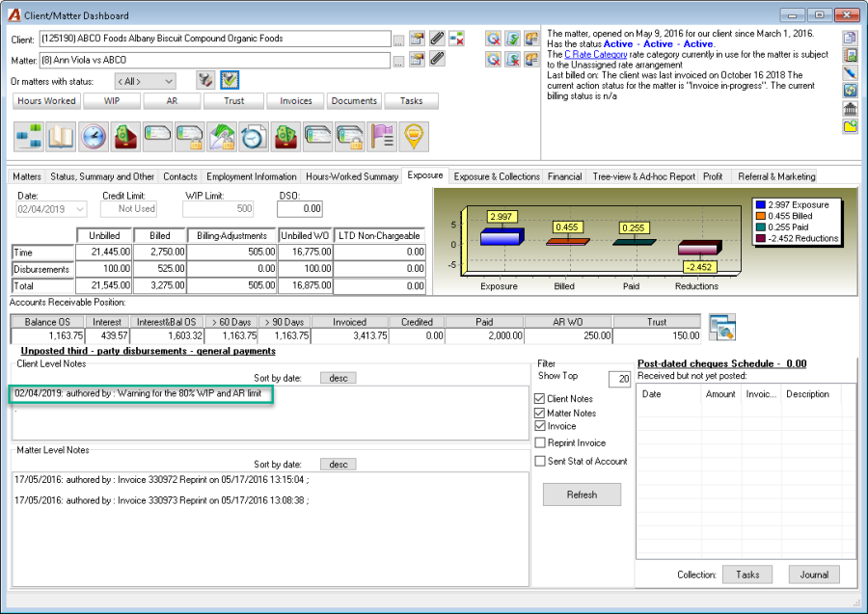
Task: Open the Date dropdown showing 02/04/2019
Action: 51,209
